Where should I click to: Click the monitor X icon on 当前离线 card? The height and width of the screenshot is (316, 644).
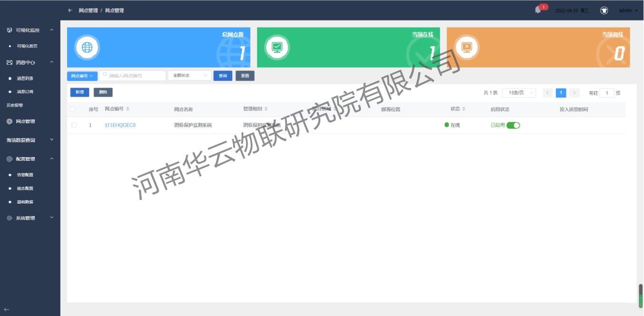(x=467, y=47)
